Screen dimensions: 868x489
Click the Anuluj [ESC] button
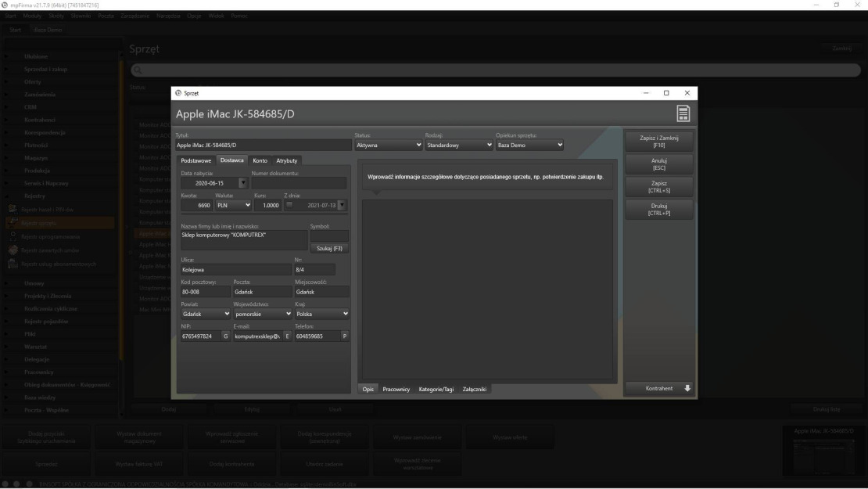658,164
